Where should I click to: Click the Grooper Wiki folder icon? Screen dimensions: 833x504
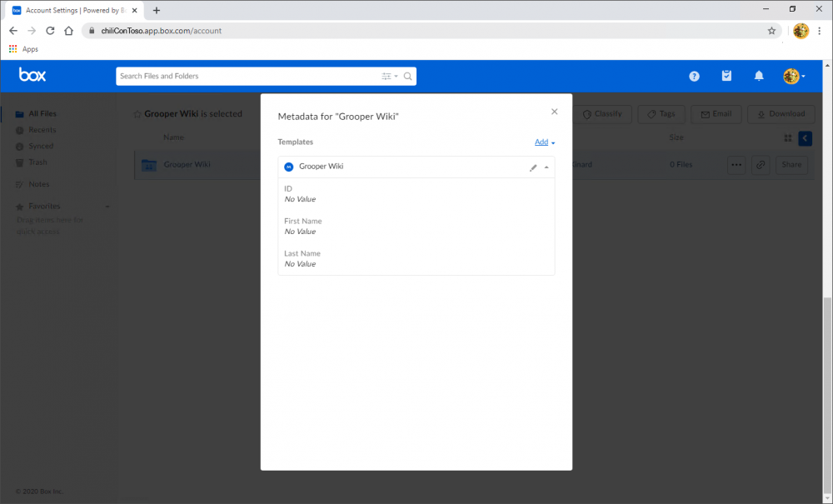tap(149, 165)
